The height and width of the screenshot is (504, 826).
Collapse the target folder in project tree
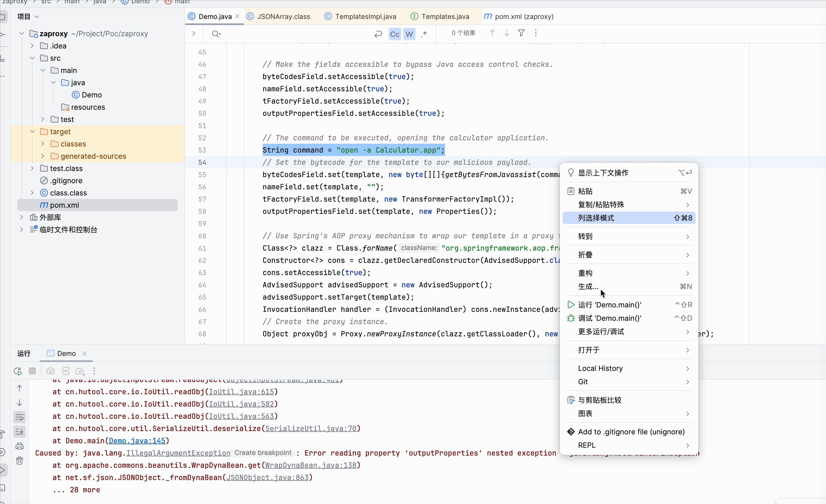(33, 132)
